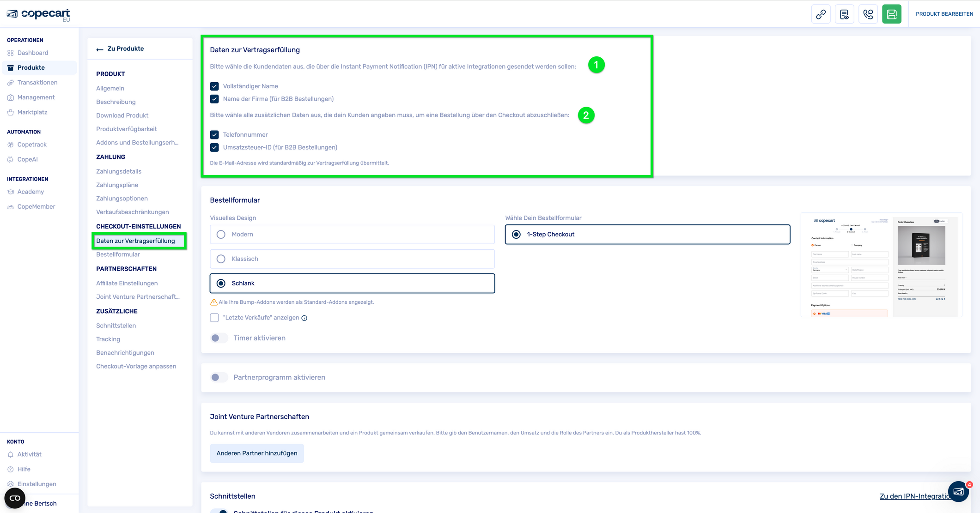Open Transaktionen in the left sidebar
The height and width of the screenshot is (513, 980).
(37, 83)
